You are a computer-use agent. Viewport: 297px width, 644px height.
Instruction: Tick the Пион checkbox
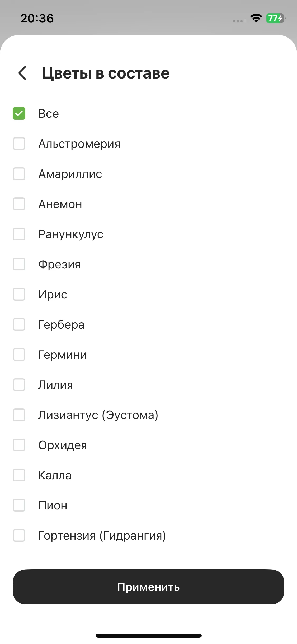(x=19, y=505)
